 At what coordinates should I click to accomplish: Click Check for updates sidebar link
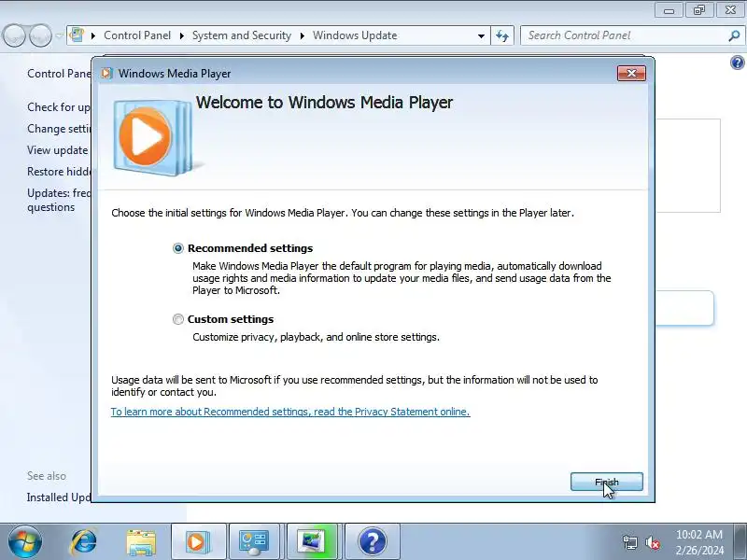tap(59, 107)
